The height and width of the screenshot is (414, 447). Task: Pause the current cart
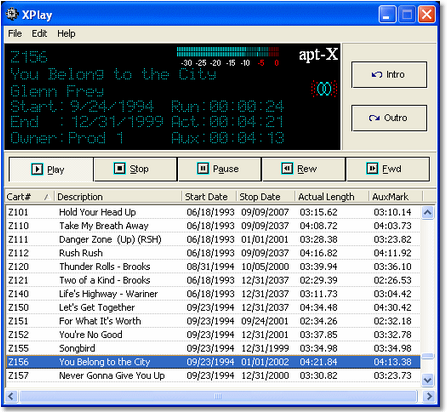click(219, 169)
